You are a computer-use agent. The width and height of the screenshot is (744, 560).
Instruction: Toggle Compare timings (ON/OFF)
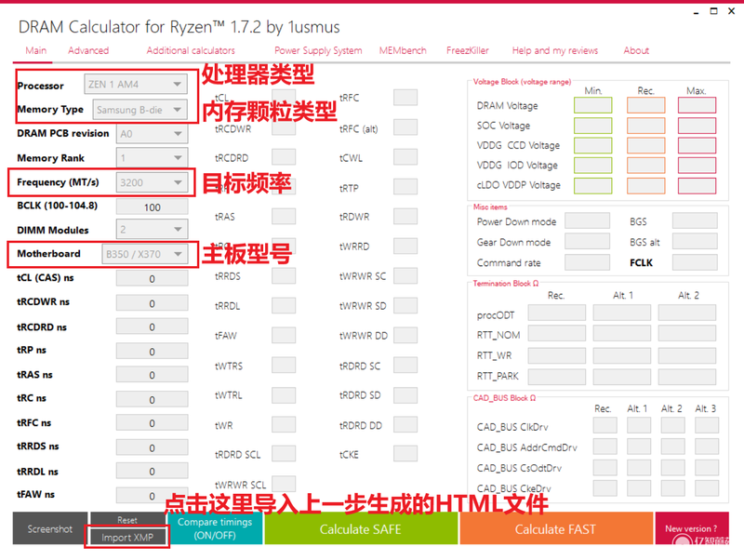tap(215, 528)
